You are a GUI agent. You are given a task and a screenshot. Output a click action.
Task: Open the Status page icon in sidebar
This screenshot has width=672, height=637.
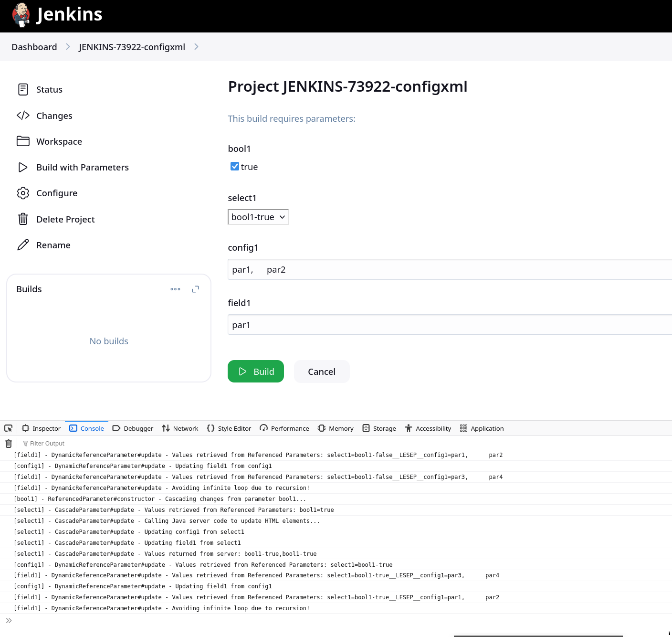tap(23, 89)
